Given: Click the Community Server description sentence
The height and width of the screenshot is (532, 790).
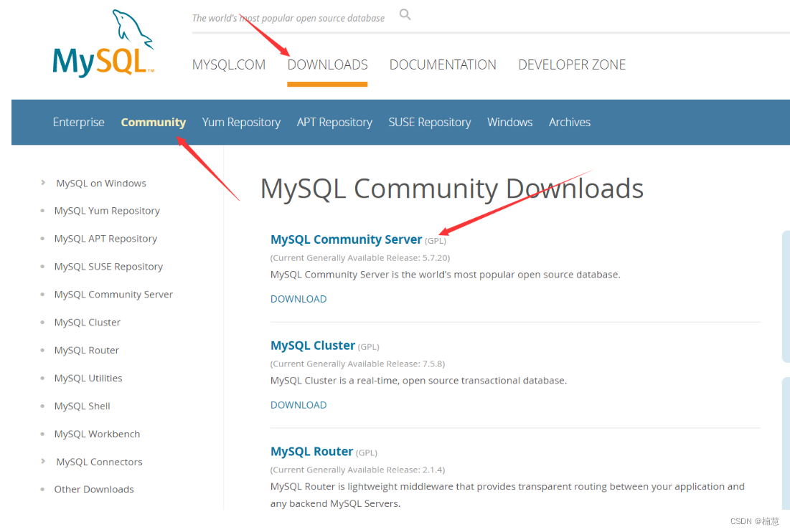Looking at the screenshot, I should coord(446,275).
